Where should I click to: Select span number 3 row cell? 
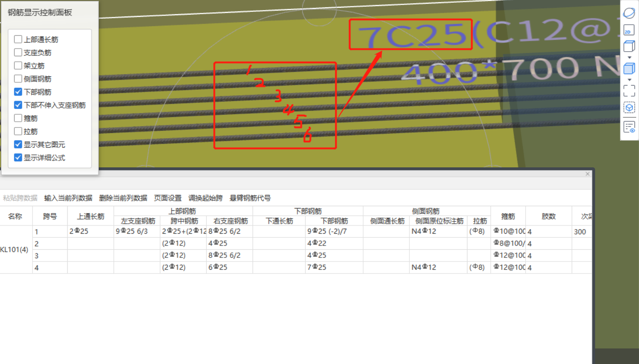click(x=50, y=256)
